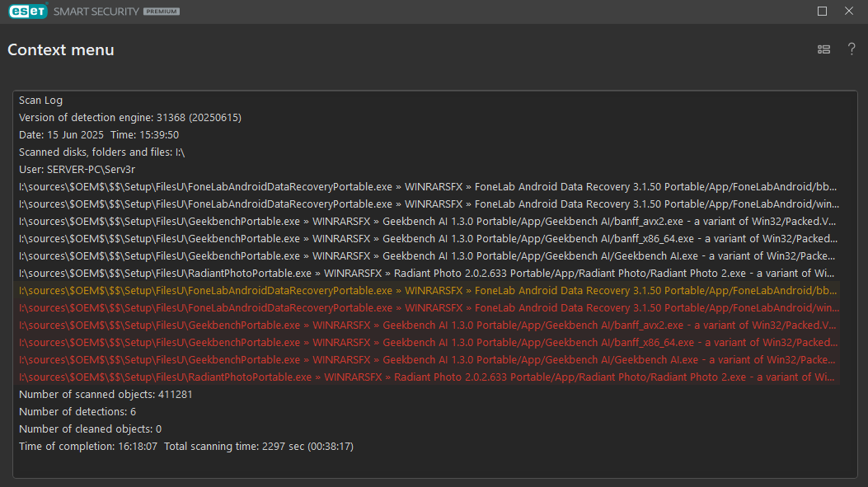Viewport: 868px width, 487px height.
Task: Select white 'Geekbench AI.exe' log row
Action: (427, 255)
